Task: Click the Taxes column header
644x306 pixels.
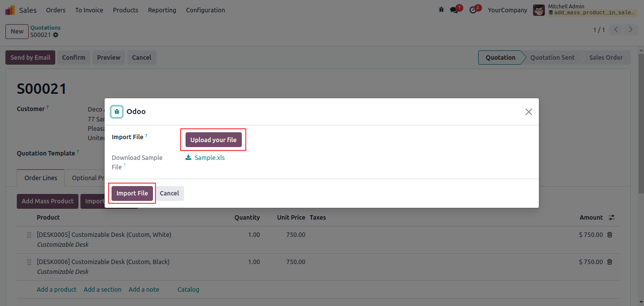Action: (318, 217)
